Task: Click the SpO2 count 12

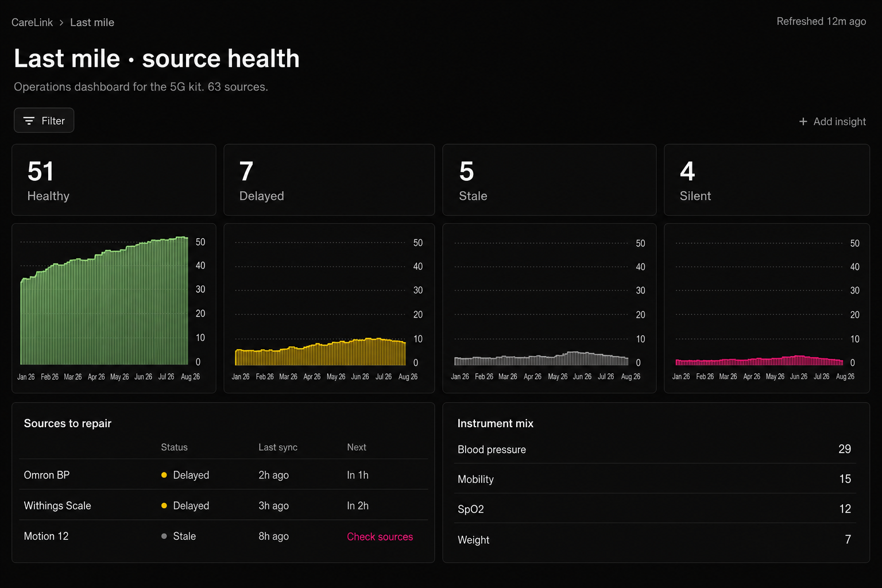Action: tap(845, 509)
